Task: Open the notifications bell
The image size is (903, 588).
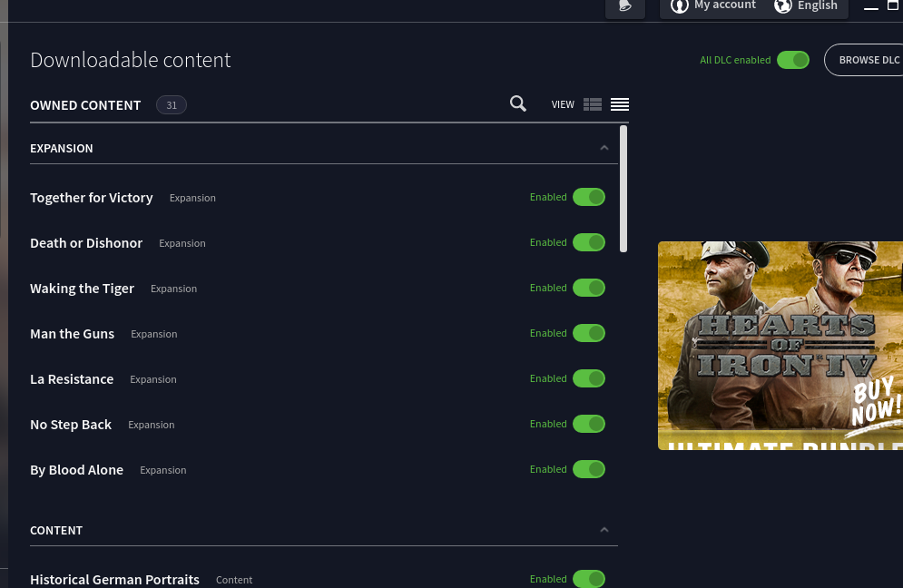Action: click(x=624, y=6)
